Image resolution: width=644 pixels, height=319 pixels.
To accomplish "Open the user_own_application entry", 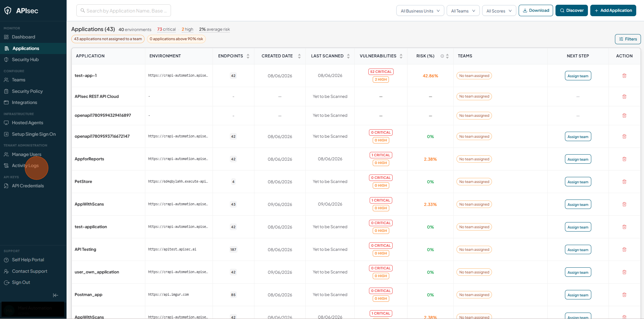I will coord(97,272).
